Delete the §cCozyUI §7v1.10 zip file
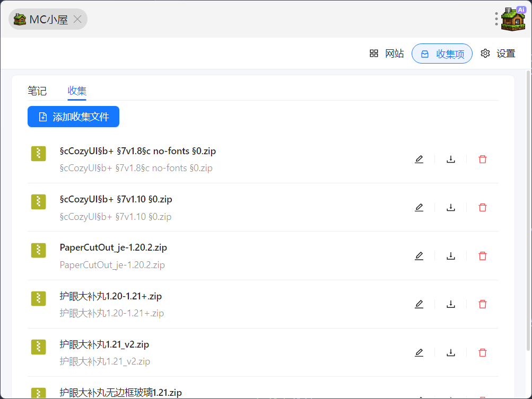 (483, 208)
